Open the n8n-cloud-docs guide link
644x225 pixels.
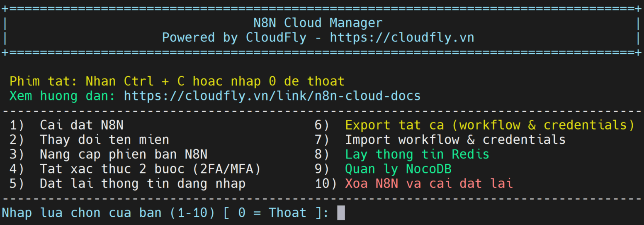coord(272,96)
